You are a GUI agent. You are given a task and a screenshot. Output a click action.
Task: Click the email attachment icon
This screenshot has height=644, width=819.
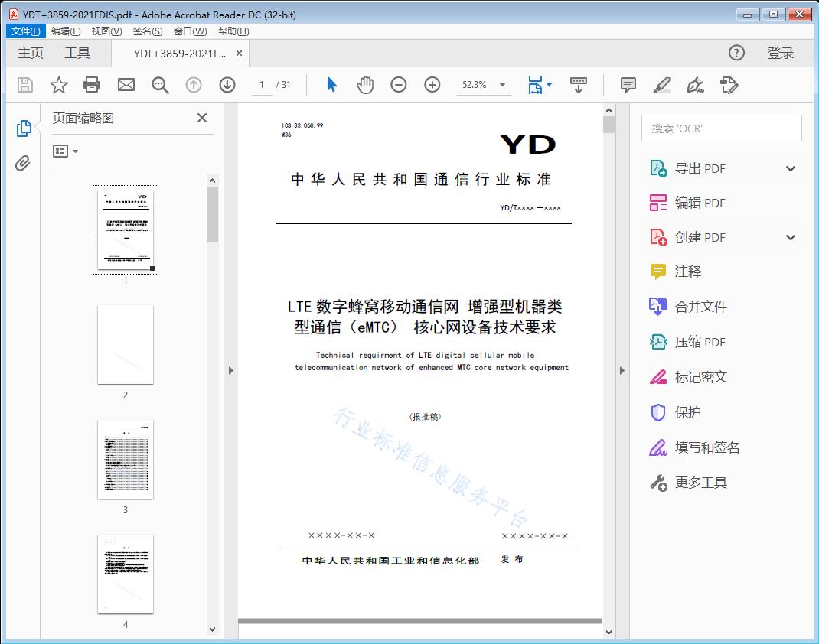click(x=126, y=85)
